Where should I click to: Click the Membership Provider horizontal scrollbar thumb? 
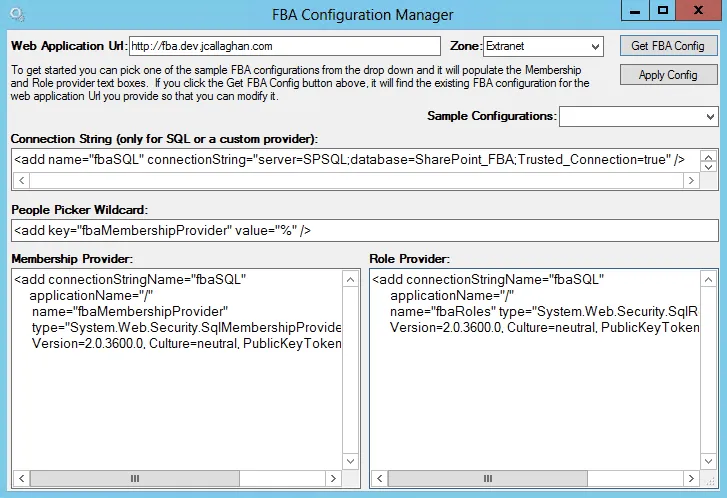point(135,478)
